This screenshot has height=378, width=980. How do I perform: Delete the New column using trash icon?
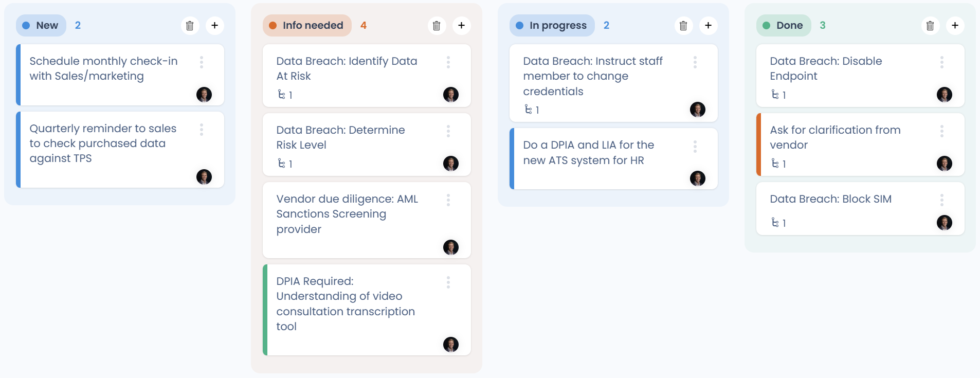pyautogui.click(x=190, y=26)
